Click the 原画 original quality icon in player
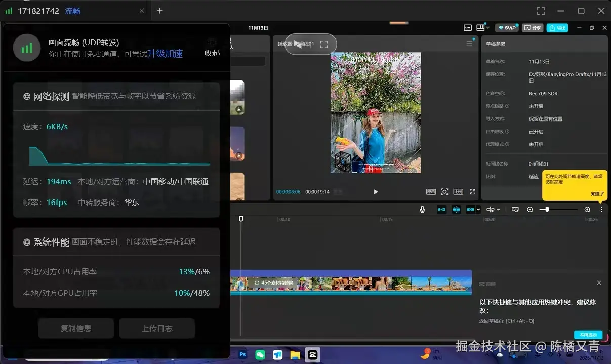The height and width of the screenshot is (364, 611). 431,192
